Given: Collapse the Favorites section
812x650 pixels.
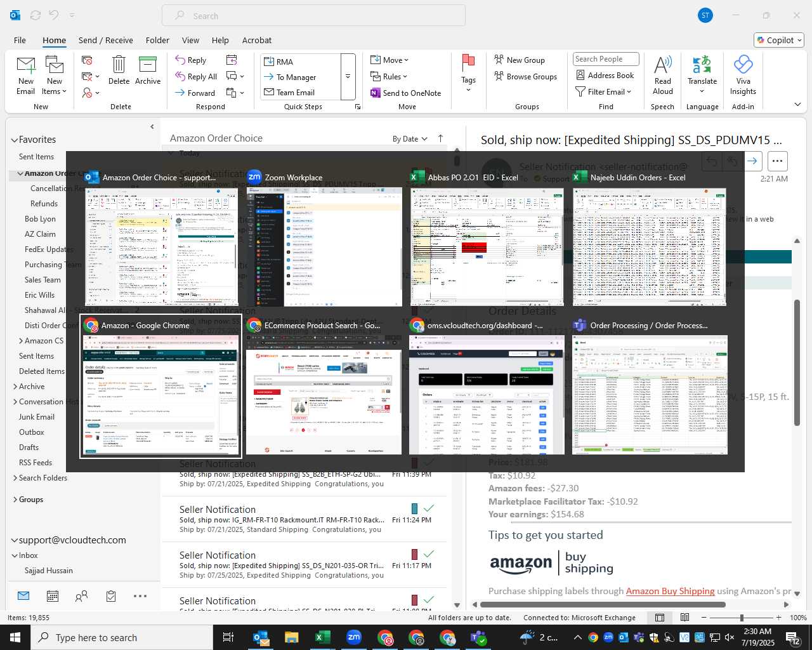Looking at the screenshot, I should (14, 140).
